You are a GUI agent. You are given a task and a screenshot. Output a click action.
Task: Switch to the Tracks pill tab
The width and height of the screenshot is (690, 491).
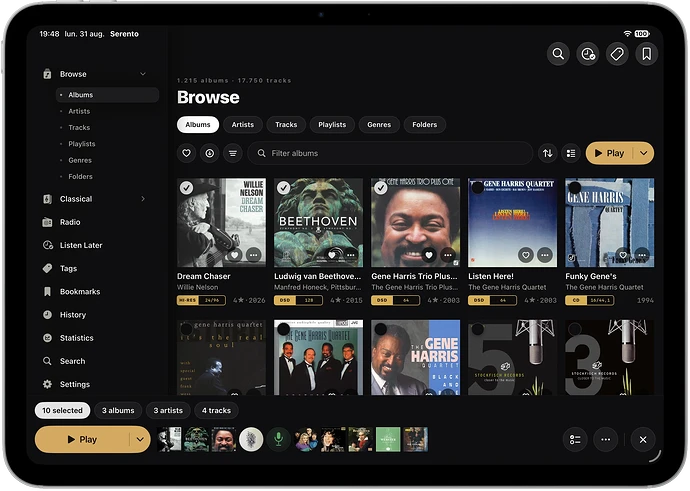coord(286,125)
